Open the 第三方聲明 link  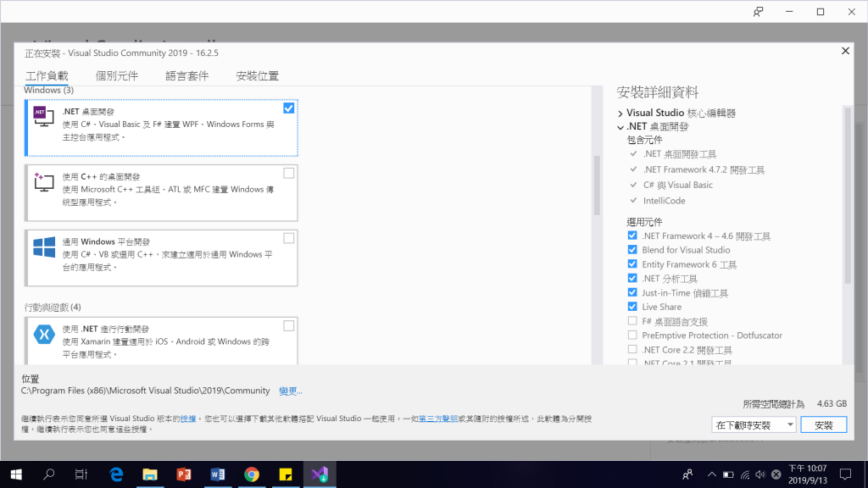click(x=438, y=419)
